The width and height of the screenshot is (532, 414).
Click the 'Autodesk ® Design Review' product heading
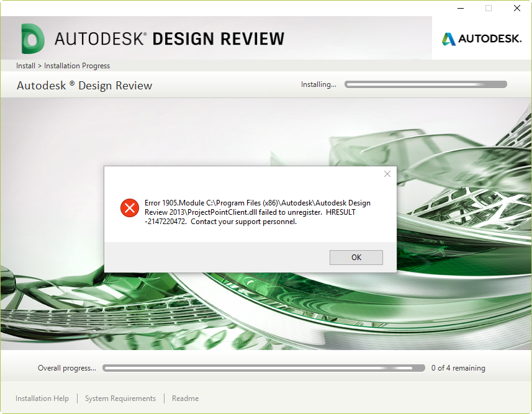84,86
